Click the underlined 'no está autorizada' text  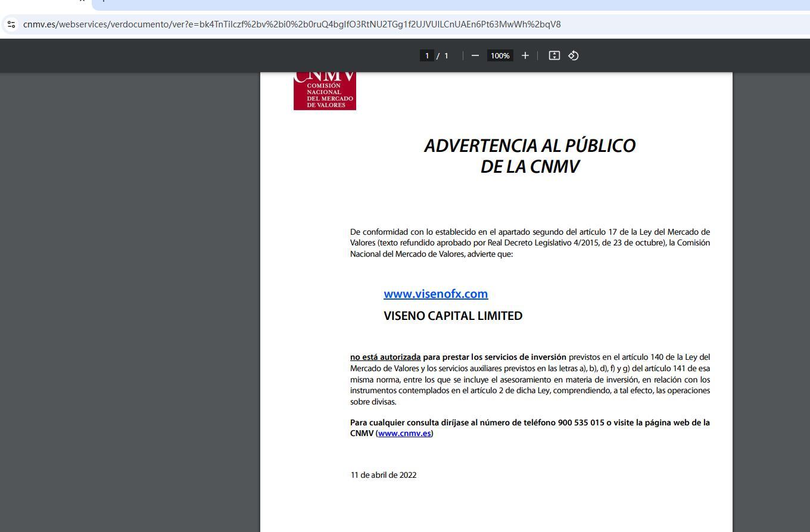pos(385,357)
